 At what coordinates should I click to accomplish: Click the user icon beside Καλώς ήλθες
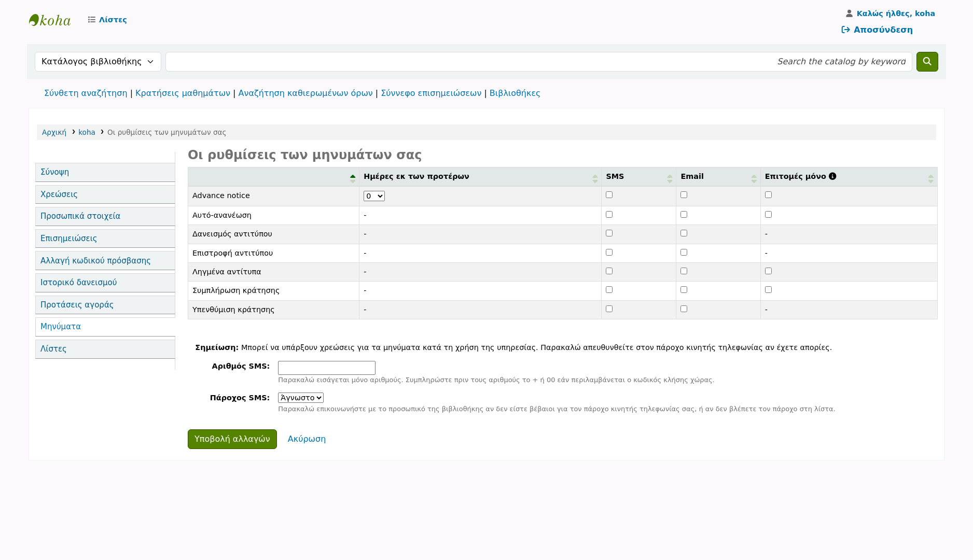(849, 13)
